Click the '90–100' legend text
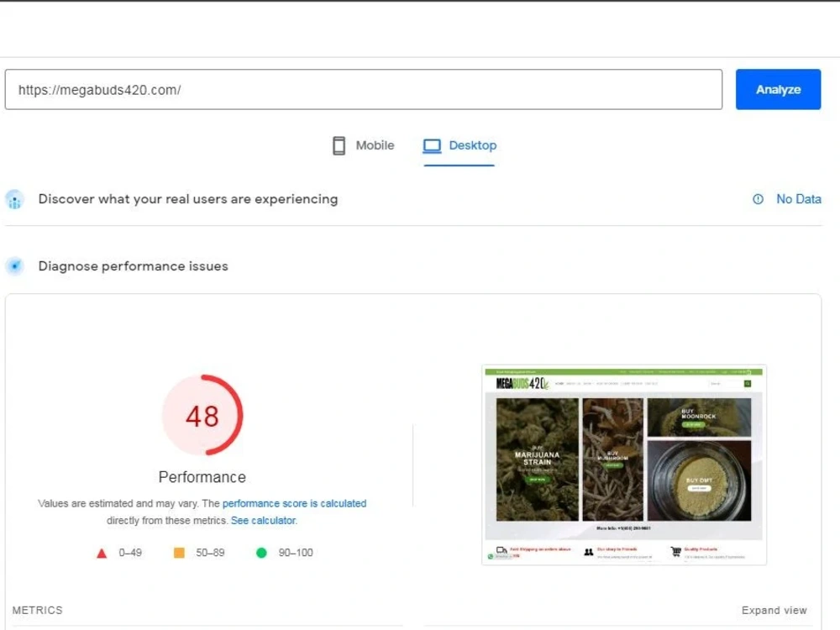Viewport: 840px width, 630px height. pyautogui.click(x=296, y=553)
